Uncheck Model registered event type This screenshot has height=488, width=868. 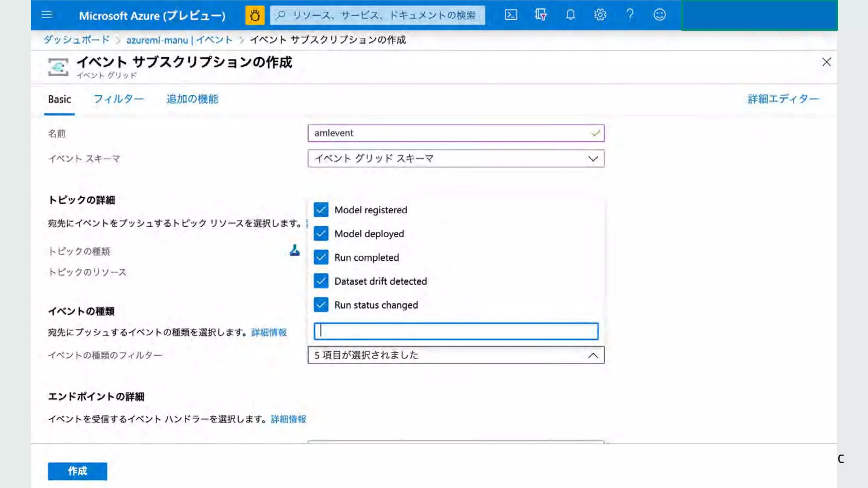point(321,210)
